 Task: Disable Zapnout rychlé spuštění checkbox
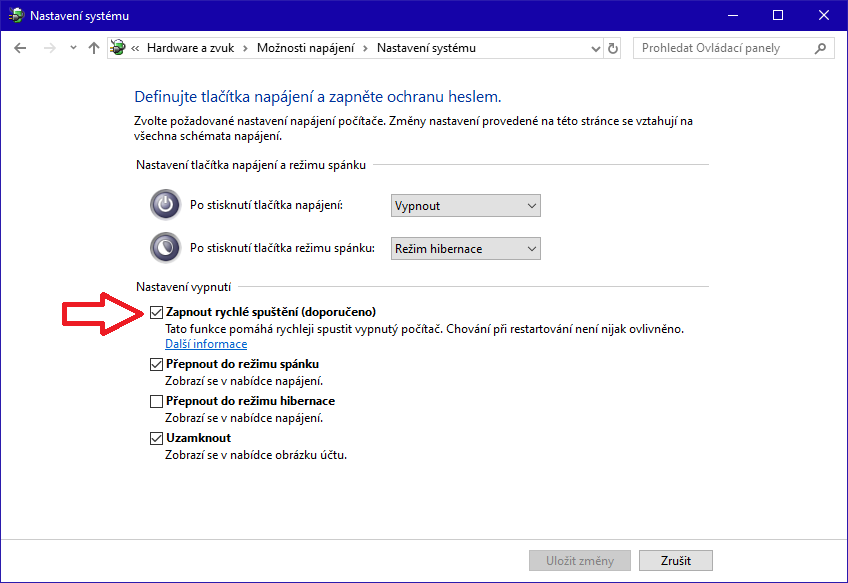tap(156, 312)
